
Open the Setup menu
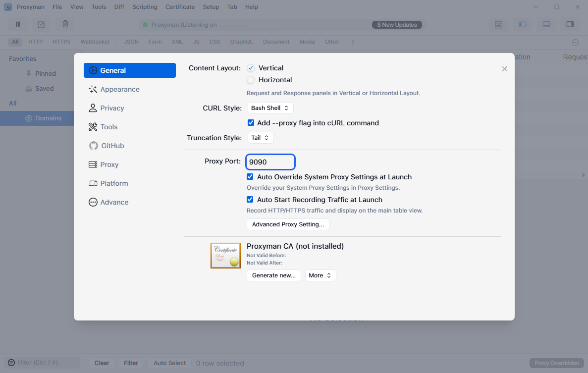[211, 7]
